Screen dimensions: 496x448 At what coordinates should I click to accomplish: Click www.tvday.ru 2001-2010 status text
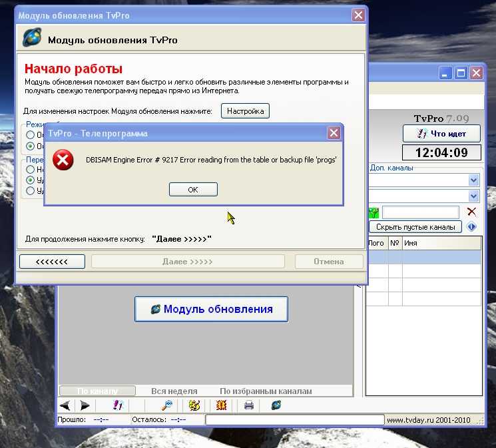(x=428, y=420)
